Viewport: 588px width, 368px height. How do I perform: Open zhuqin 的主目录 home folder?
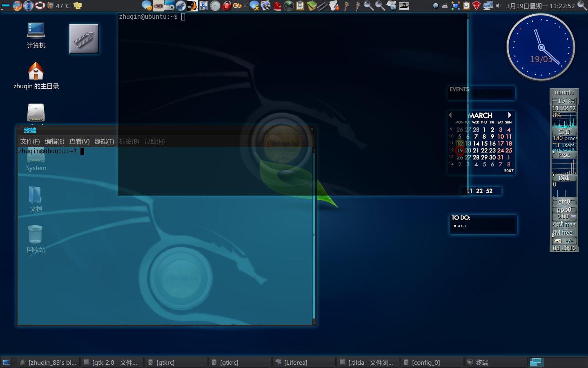(36, 76)
